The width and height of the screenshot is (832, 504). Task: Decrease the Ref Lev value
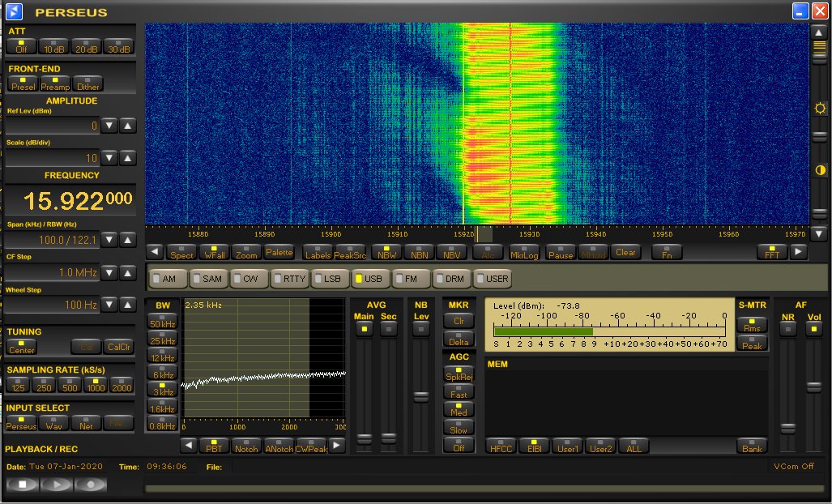tap(109, 126)
